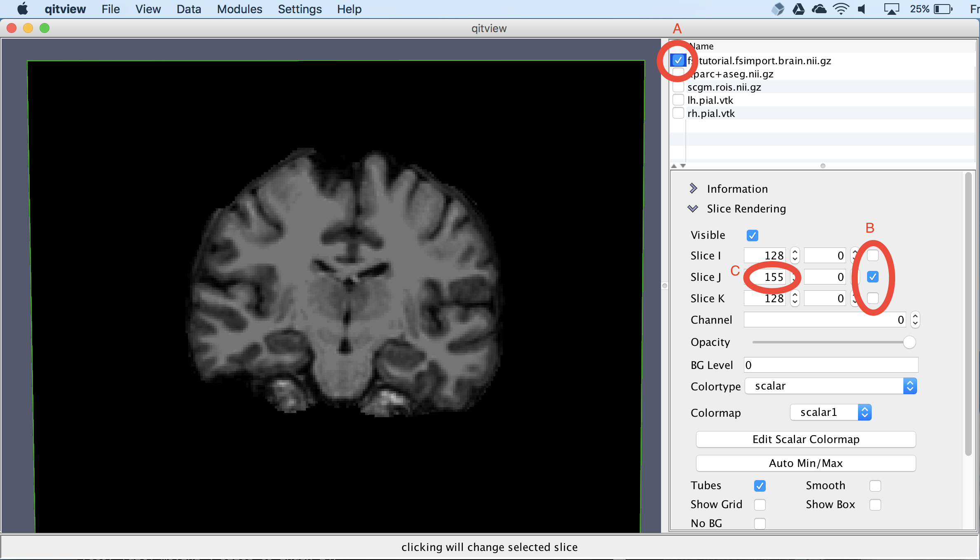Expand the Information section
Viewport: 980px width, 560px height.
(x=693, y=189)
